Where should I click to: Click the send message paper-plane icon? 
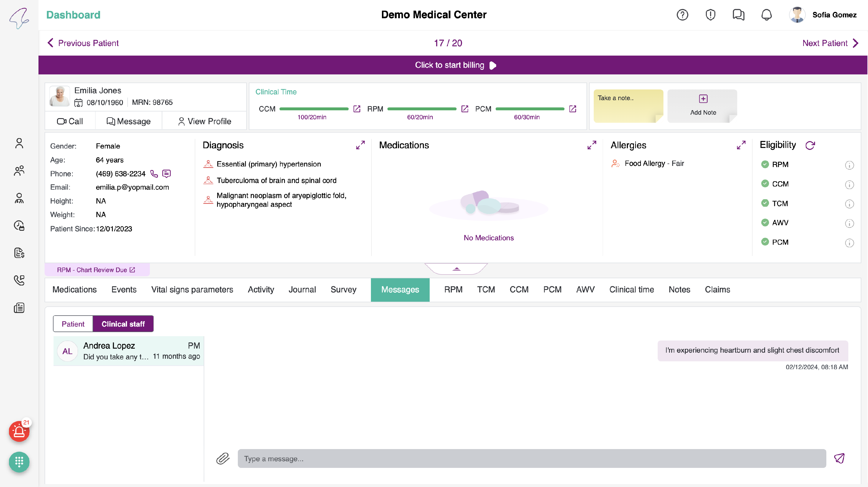pos(839,458)
